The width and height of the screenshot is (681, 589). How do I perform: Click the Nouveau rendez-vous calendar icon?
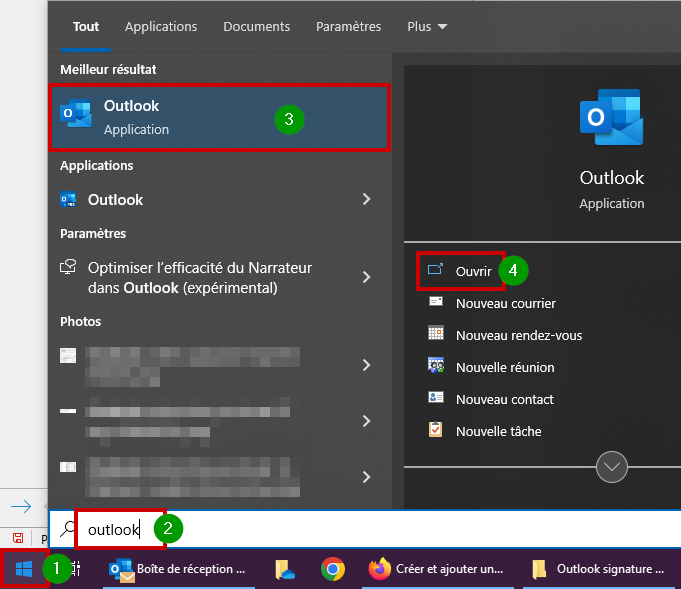click(436, 333)
